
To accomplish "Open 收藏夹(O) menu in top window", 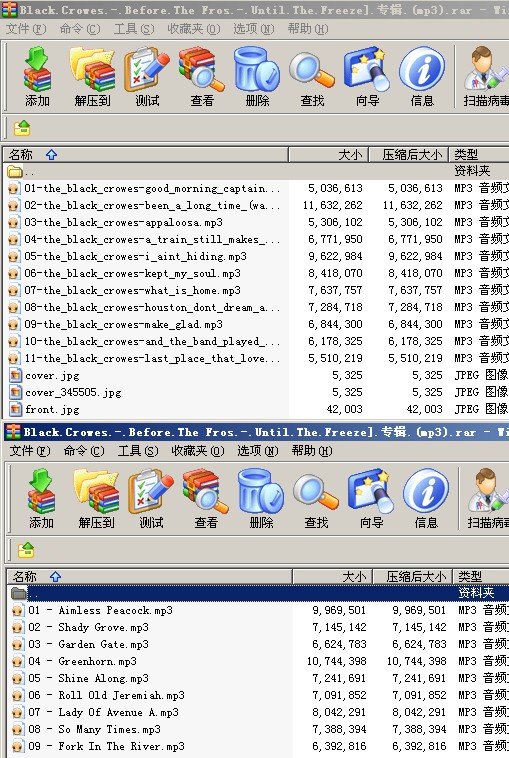I will (x=193, y=29).
